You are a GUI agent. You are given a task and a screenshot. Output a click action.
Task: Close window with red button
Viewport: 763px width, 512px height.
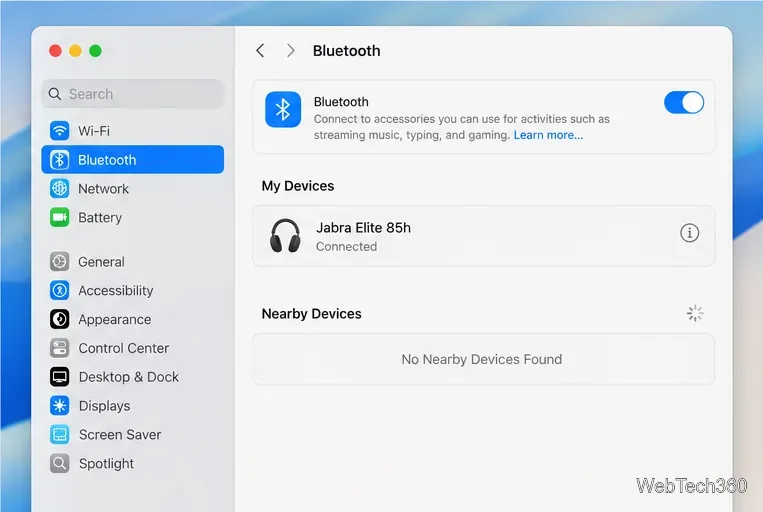pyautogui.click(x=55, y=51)
